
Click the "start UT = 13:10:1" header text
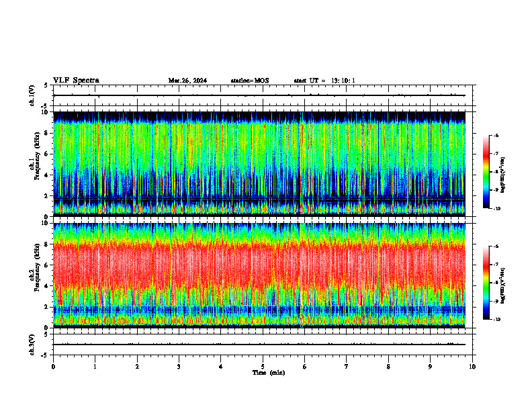click(x=324, y=81)
